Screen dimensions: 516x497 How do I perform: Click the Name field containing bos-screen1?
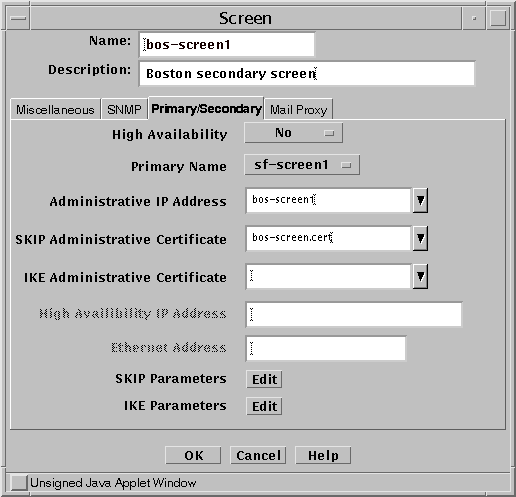tap(227, 44)
